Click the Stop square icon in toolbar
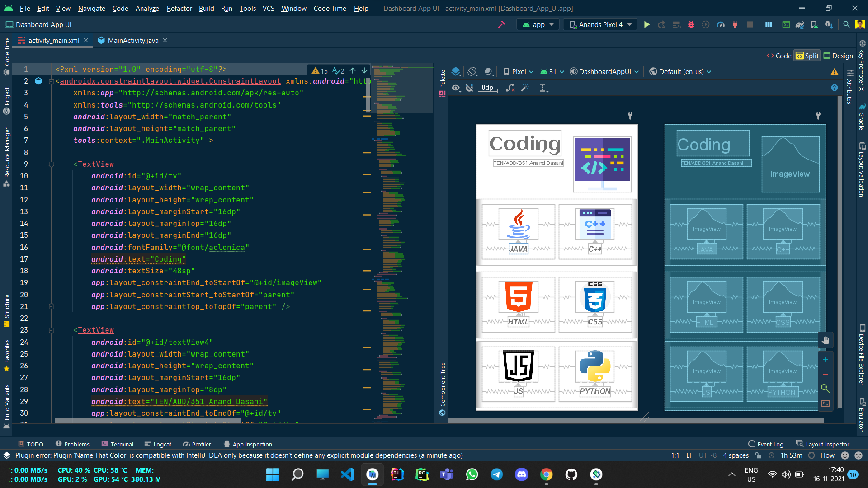The width and height of the screenshot is (868, 488). click(x=750, y=24)
